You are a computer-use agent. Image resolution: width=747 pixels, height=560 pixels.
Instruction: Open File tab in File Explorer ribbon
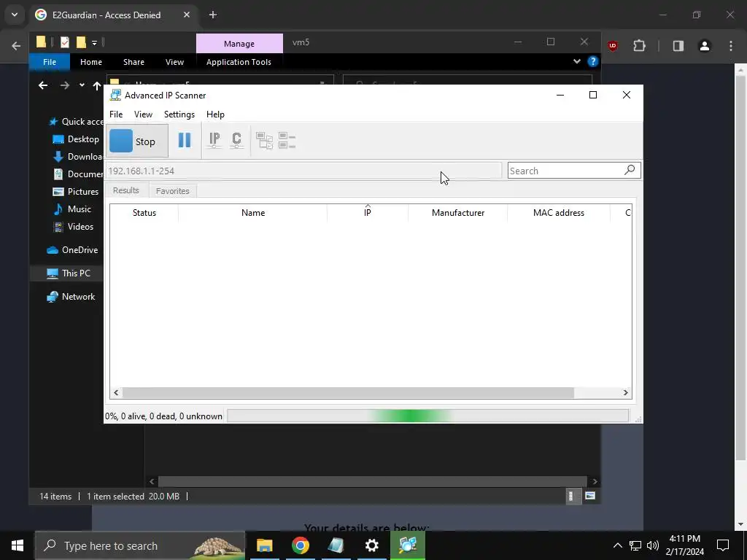(50, 62)
